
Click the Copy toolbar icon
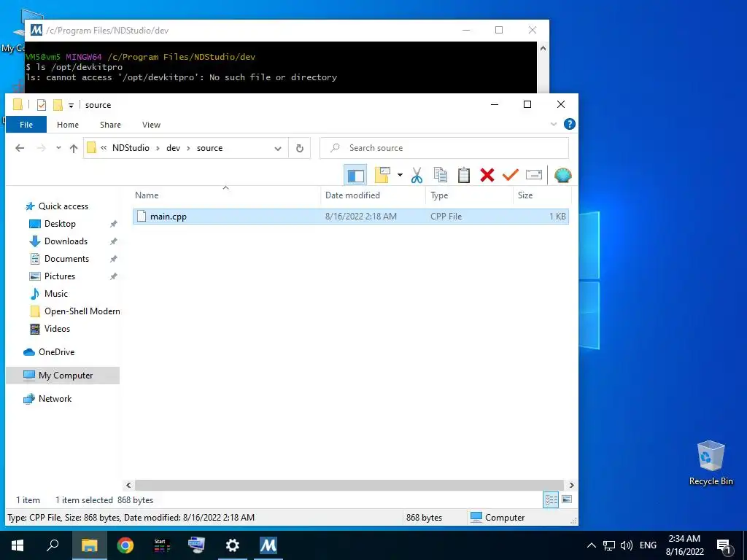click(440, 175)
